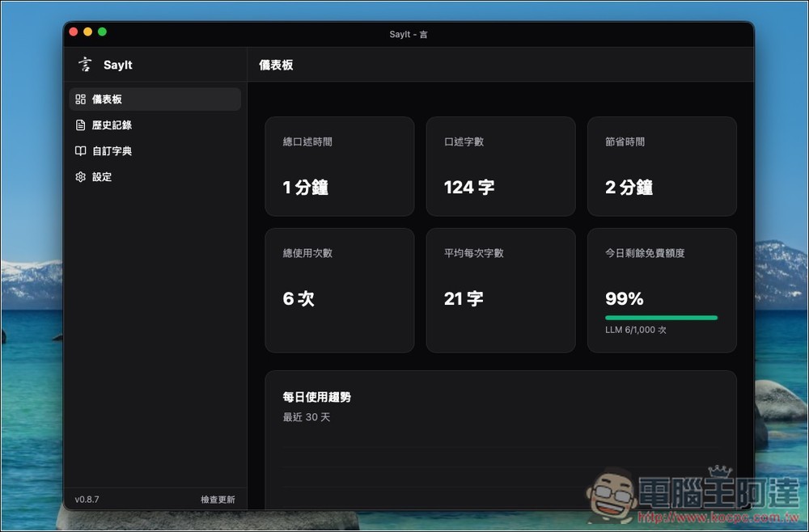The height and width of the screenshot is (532, 809).
Task: Navigate to the 設定 section
Action: [103, 176]
